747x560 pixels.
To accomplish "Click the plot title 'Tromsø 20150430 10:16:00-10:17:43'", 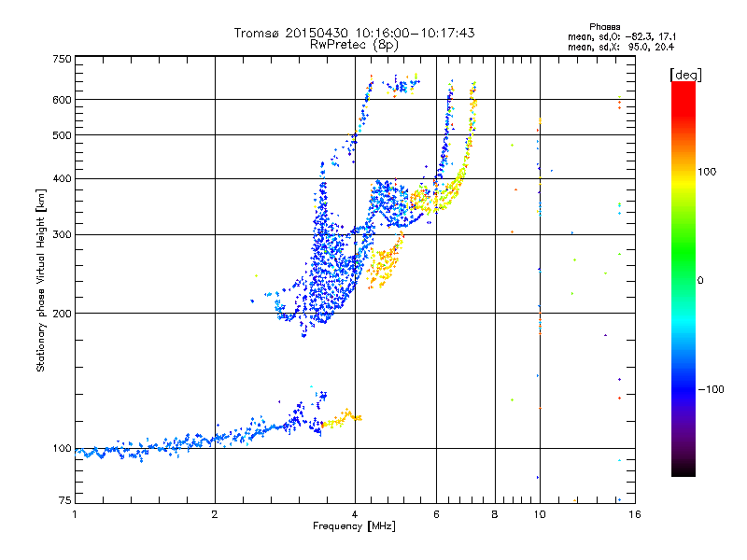I will (x=354, y=33).
